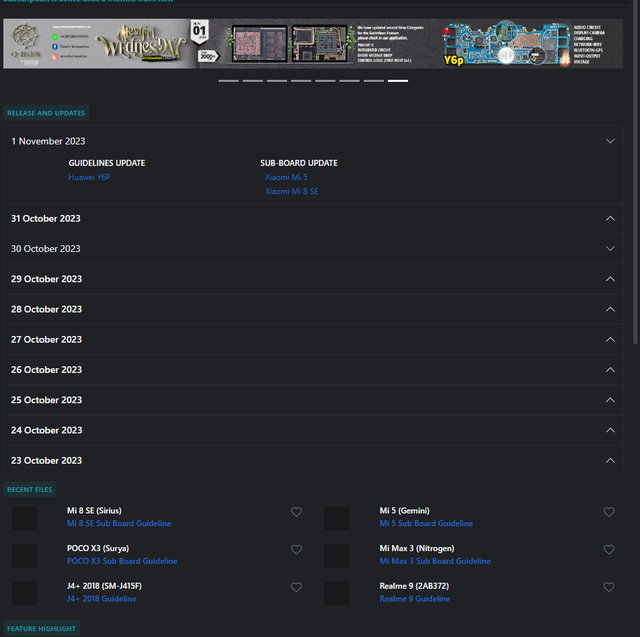Open the Huawei Y6P guideline link
Screen dimensions: 640x637
[x=89, y=177]
